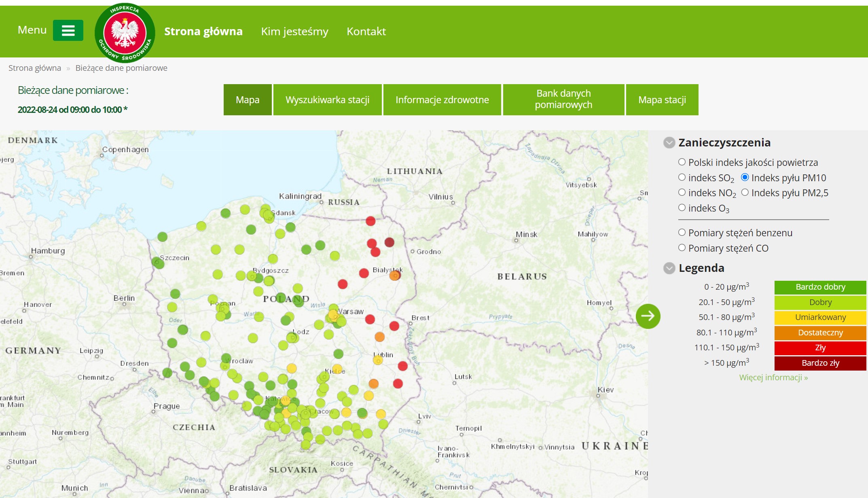The image size is (868, 498).
Task: Click the yellow station marker at Warsaw
Action: click(x=333, y=315)
